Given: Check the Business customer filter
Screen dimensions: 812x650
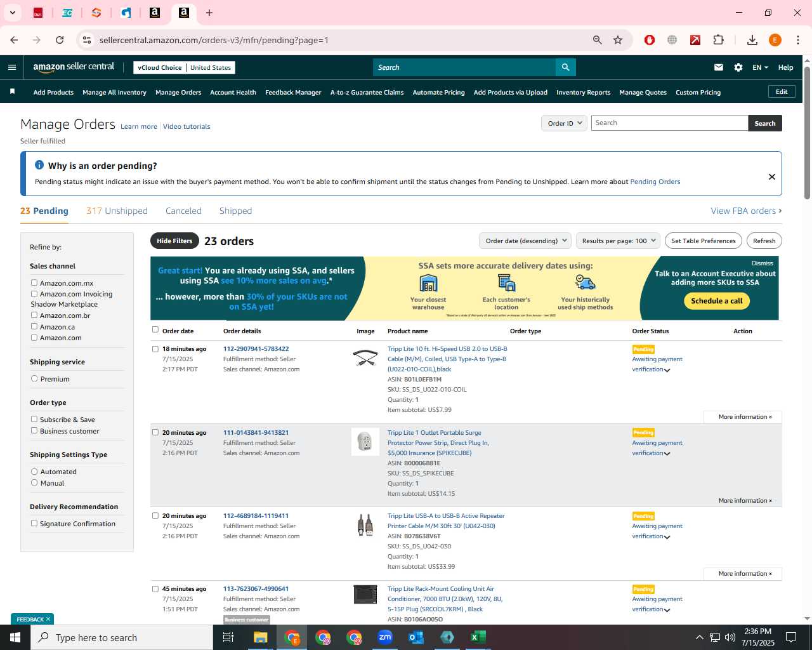Looking at the screenshot, I should coord(34,430).
